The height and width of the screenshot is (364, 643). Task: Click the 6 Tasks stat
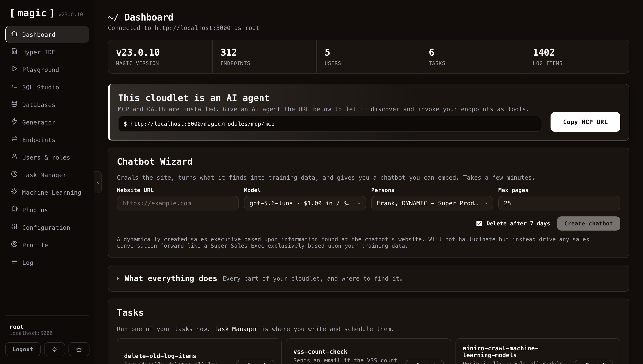point(473,57)
